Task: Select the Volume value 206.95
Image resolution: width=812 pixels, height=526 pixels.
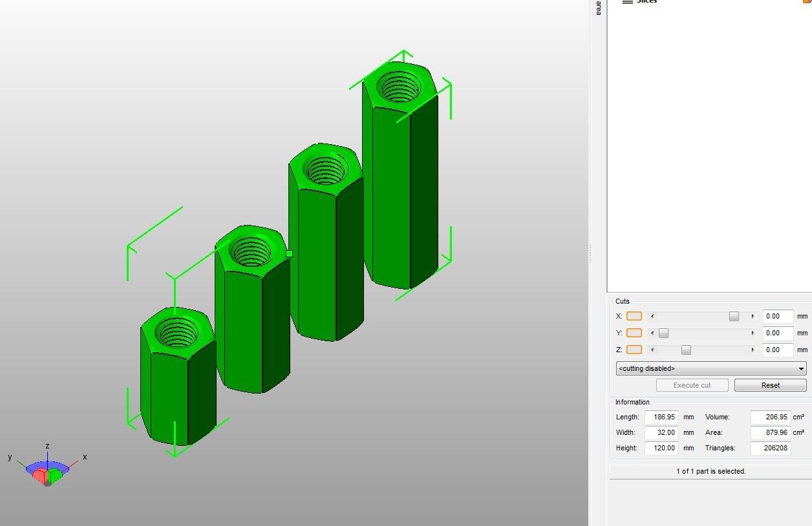Action: (x=771, y=417)
